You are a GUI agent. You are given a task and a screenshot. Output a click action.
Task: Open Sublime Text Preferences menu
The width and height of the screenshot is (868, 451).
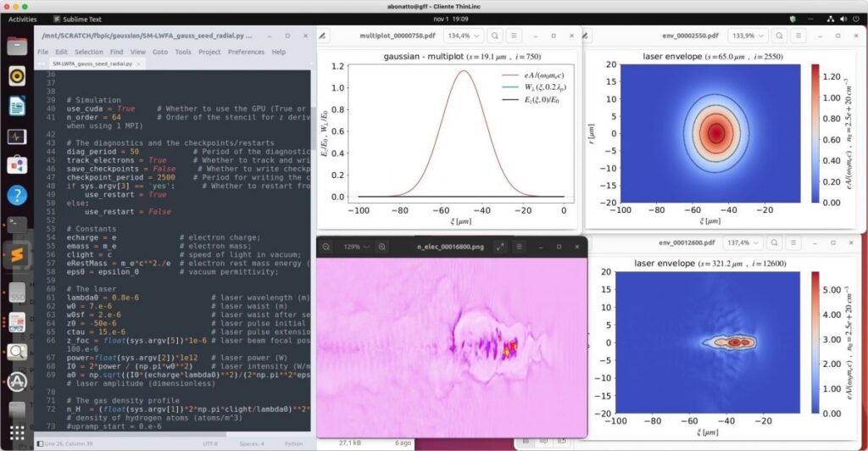click(246, 52)
